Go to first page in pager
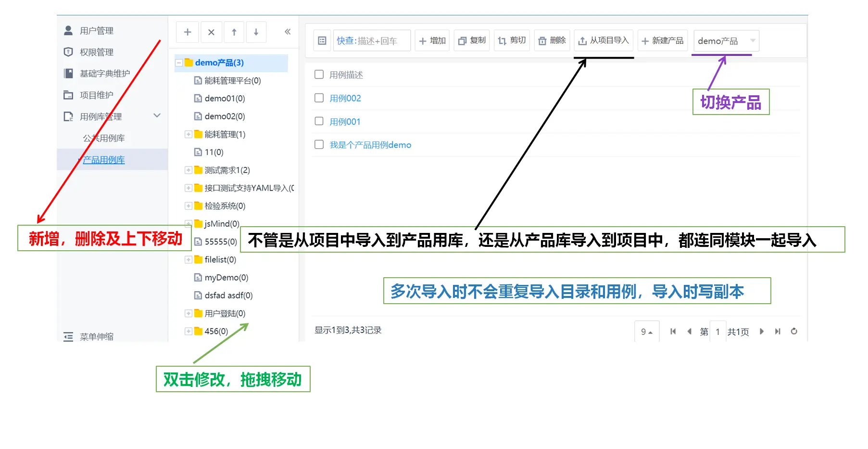The width and height of the screenshot is (868, 449). 673,331
